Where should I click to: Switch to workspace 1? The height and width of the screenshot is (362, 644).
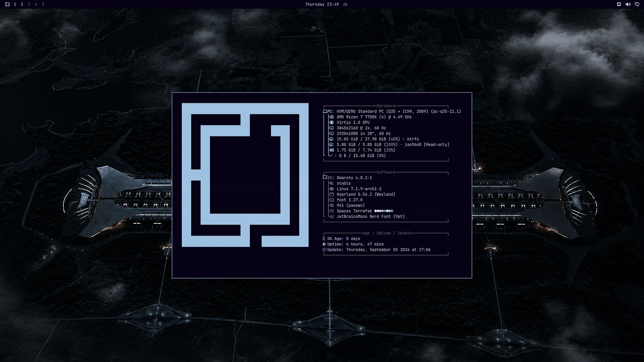[x=15, y=4]
